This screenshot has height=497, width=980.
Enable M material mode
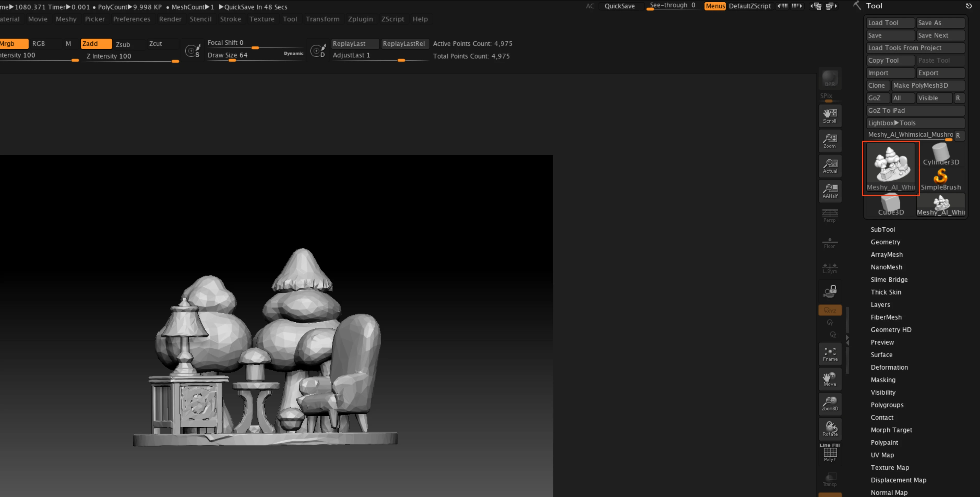(68, 44)
